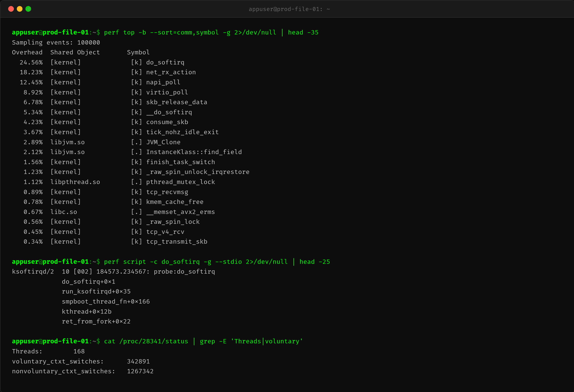This screenshot has width=574, height=392.
Task: Click 'probe:do_softirq' in the trace header
Action: tap(184, 271)
